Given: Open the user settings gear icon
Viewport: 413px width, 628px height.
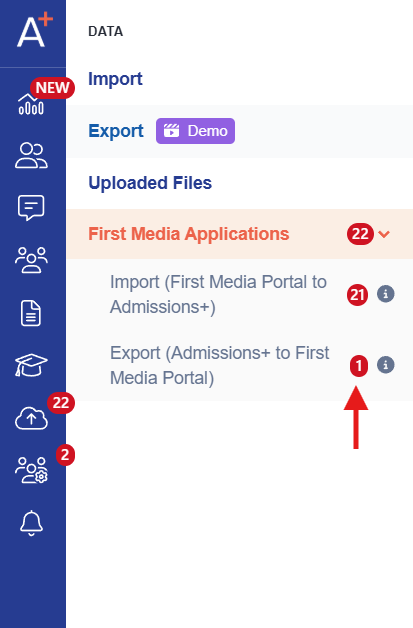Looking at the screenshot, I should pos(31,470).
